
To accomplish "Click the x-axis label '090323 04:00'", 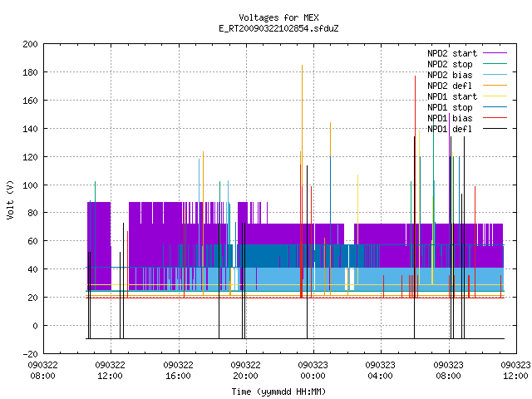I will pyautogui.click(x=381, y=371).
